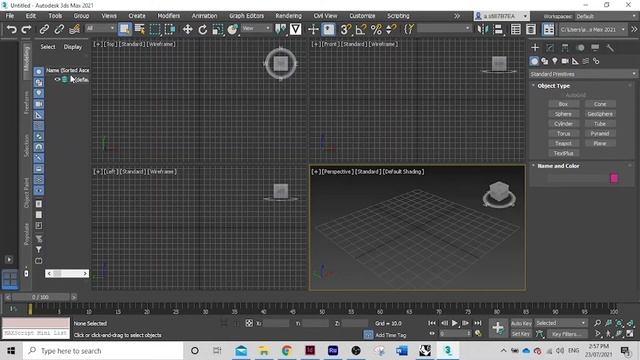Open the named selection sets dropdown
Viewport: 640px width, 360px height.
pyautogui.click(x=444, y=29)
